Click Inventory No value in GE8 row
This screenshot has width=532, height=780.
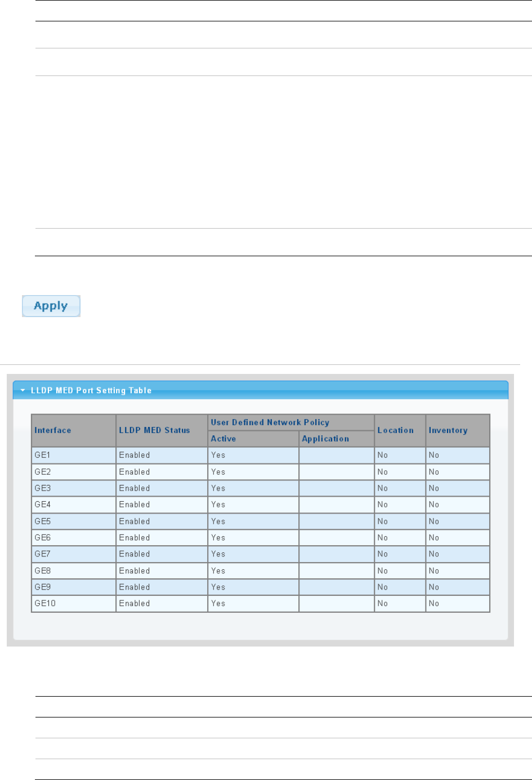click(434, 570)
